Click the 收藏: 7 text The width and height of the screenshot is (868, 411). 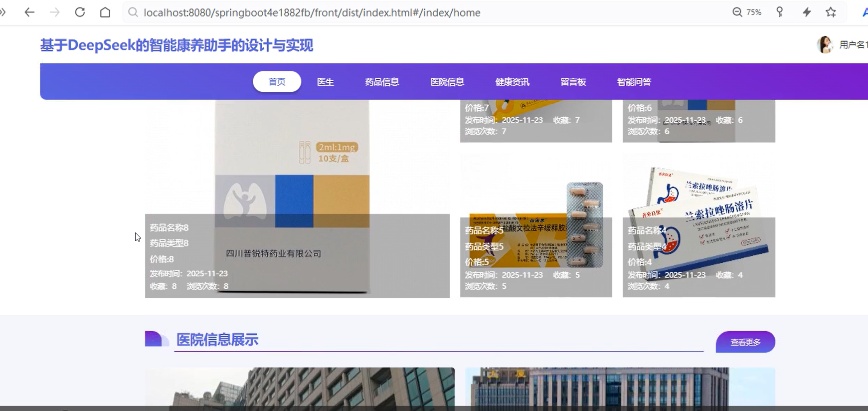click(566, 120)
